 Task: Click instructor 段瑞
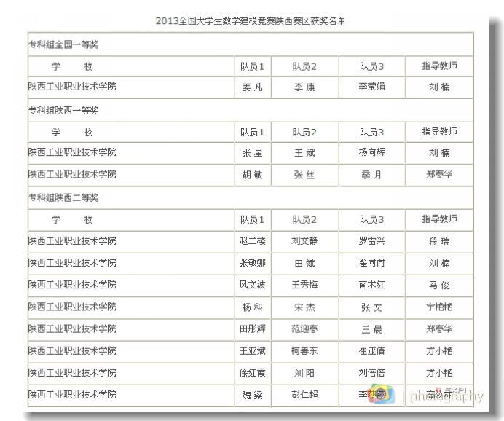(x=439, y=241)
